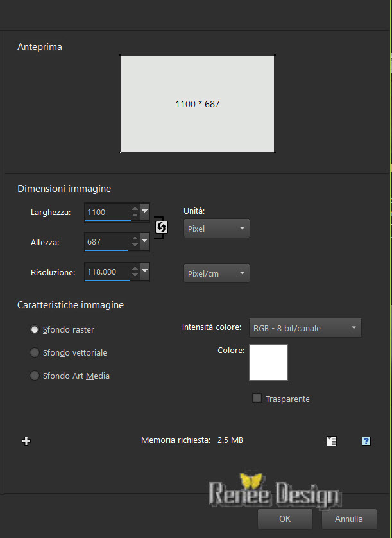Decrease Risoluzione with the down stepper
Image resolution: width=392 pixels, height=538 pixels.
[x=135, y=275]
